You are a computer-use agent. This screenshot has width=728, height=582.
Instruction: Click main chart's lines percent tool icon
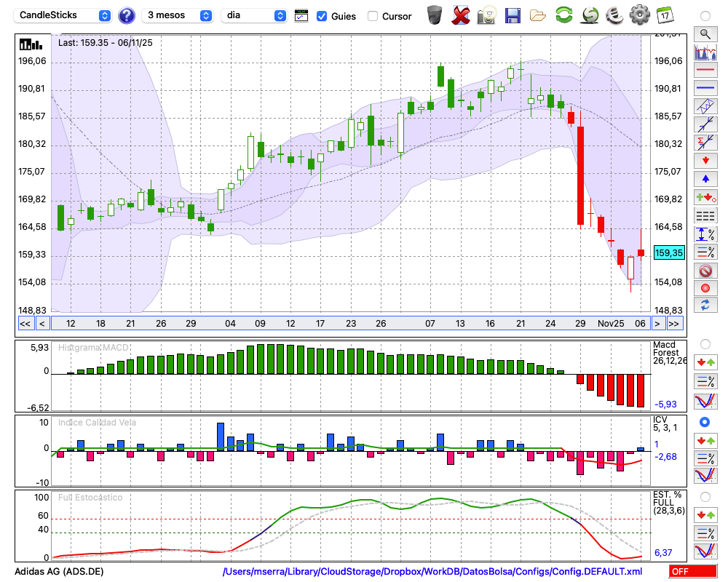(x=705, y=252)
